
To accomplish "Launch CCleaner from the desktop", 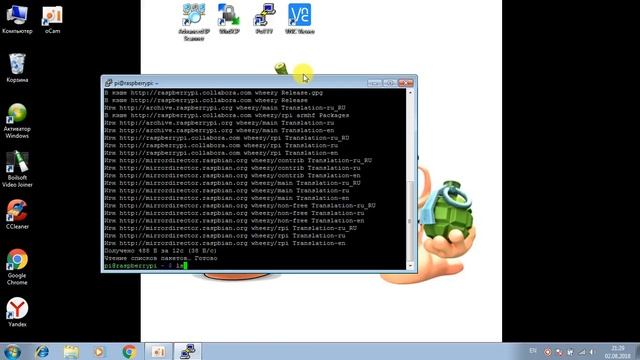I will (17, 214).
